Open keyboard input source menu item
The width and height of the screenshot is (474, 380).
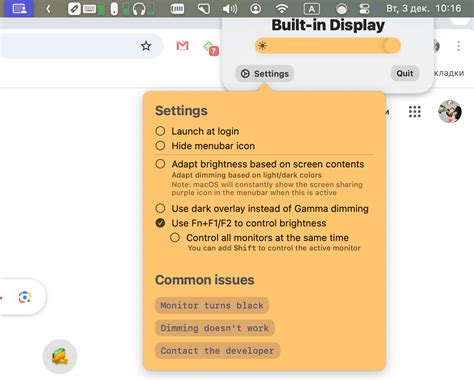coord(312,9)
